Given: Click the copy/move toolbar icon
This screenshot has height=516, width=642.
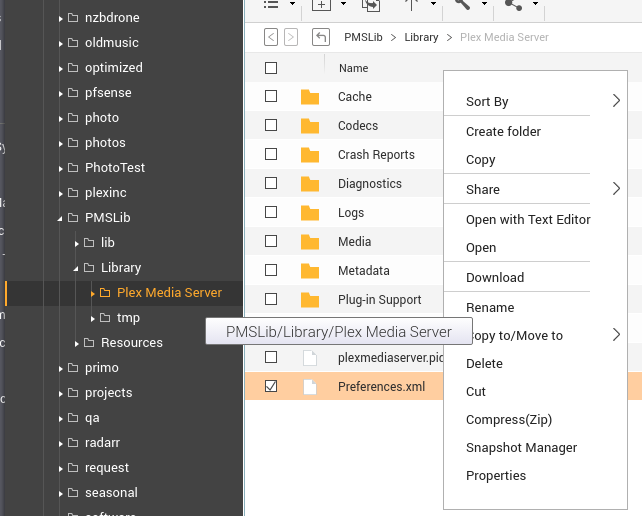Looking at the screenshot, I should 371,4.
